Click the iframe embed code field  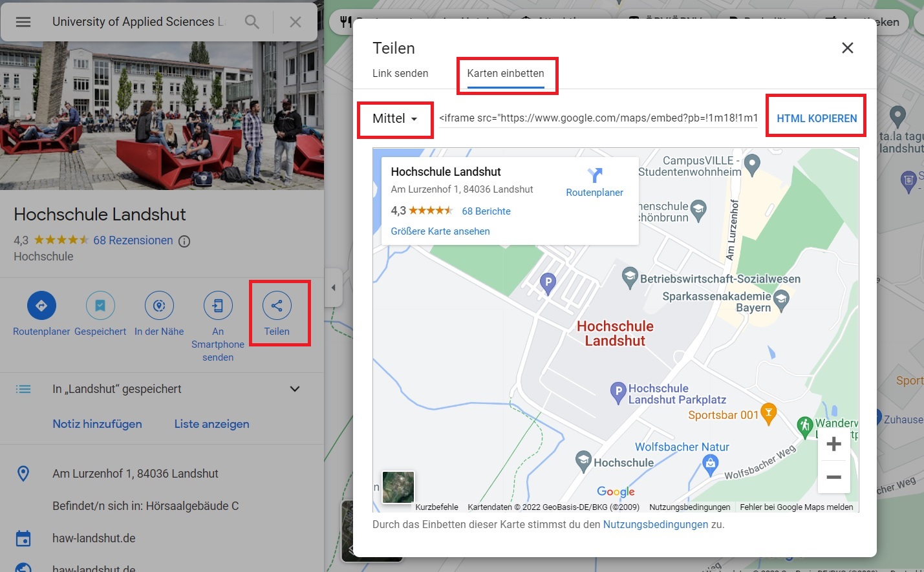[x=598, y=118]
